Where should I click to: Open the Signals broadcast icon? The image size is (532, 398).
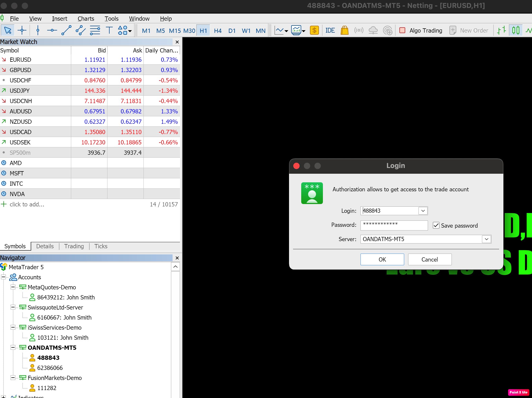(x=359, y=30)
